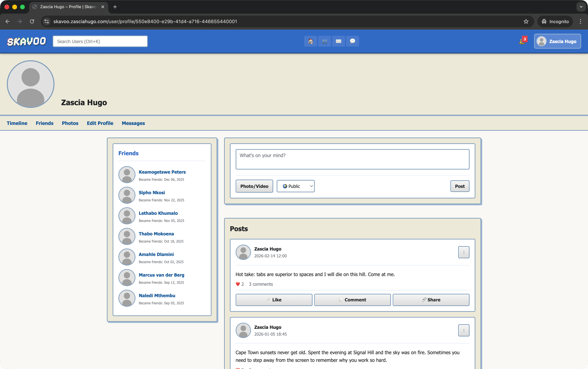Click the Photo/Video upload button
This screenshot has height=369, width=588.
tap(254, 186)
